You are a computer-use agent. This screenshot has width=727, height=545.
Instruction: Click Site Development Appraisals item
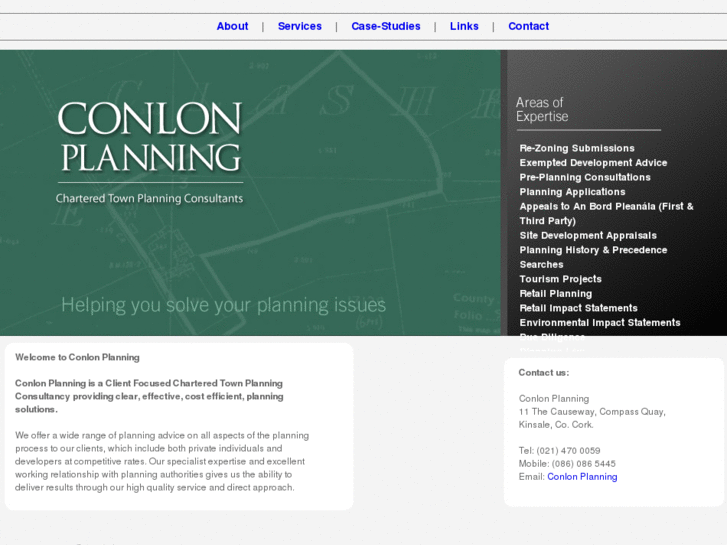(x=588, y=236)
